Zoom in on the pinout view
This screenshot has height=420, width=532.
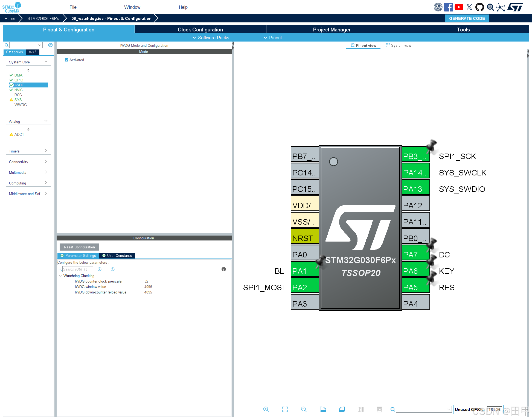pos(266,409)
